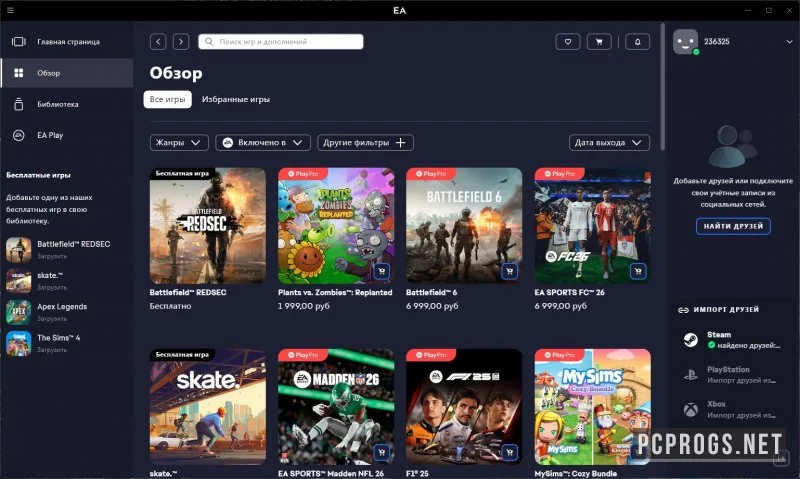Click Бесплатная игра badge on skate.

pyautogui.click(x=182, y=355)
